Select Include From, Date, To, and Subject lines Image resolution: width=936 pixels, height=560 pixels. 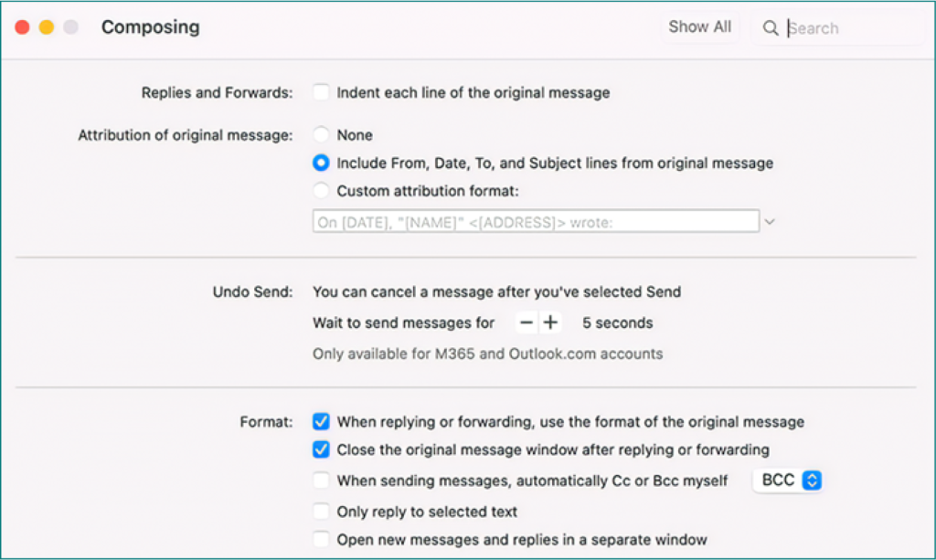(321, 163)
